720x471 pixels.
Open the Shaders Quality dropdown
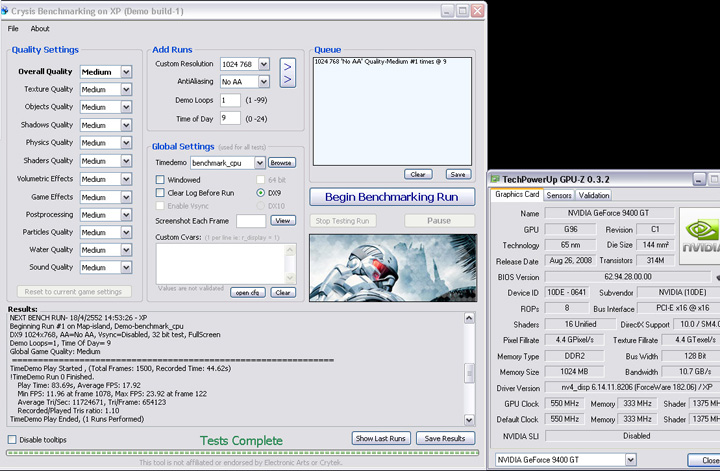point(126,161)
